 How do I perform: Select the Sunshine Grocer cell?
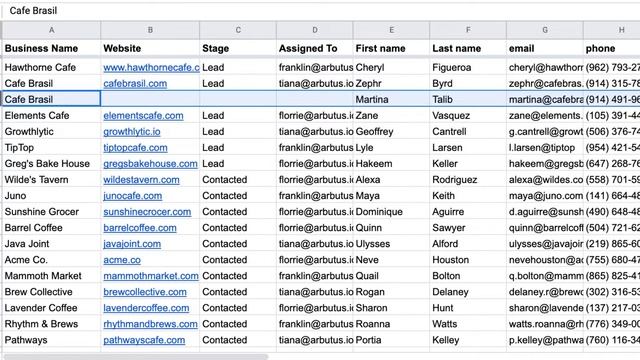(51, 212)
